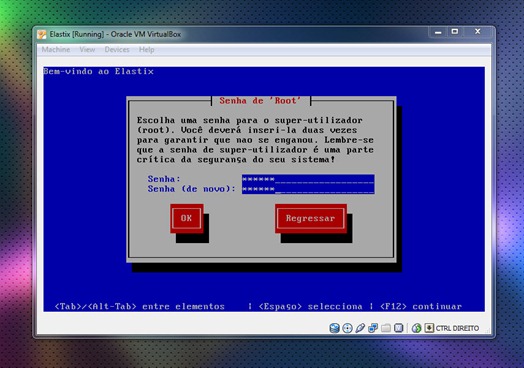
Task: Click the USB devices status icon
Action: (360, 328)
